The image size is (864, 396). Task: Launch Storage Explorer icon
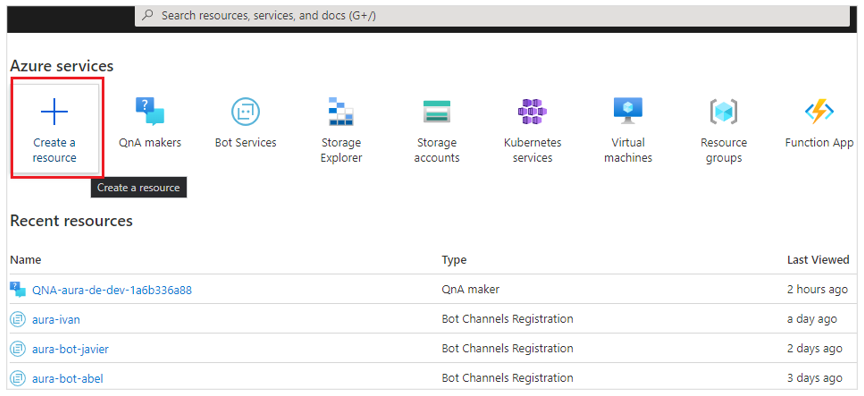[x=341, y=111]
